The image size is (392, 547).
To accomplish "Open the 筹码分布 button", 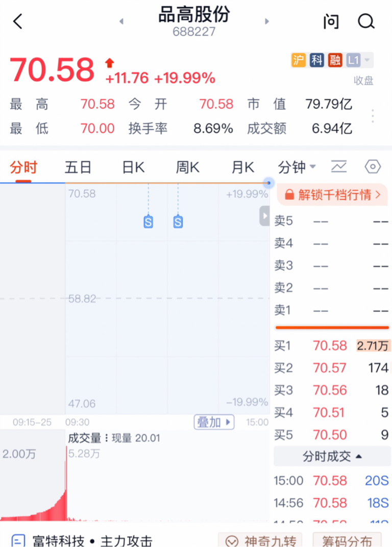I will coord(347,540).
